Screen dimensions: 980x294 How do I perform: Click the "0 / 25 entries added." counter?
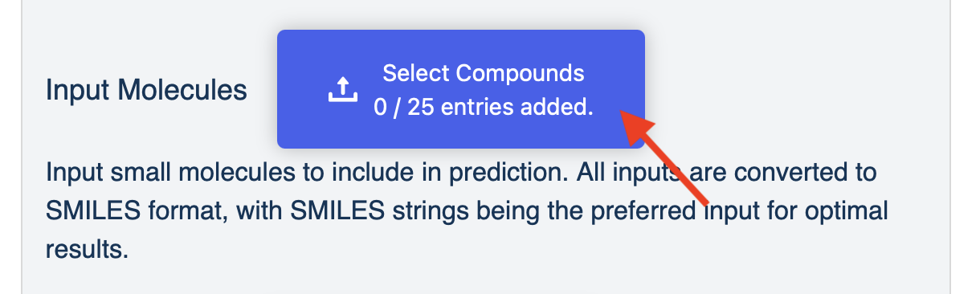point(484,108)
